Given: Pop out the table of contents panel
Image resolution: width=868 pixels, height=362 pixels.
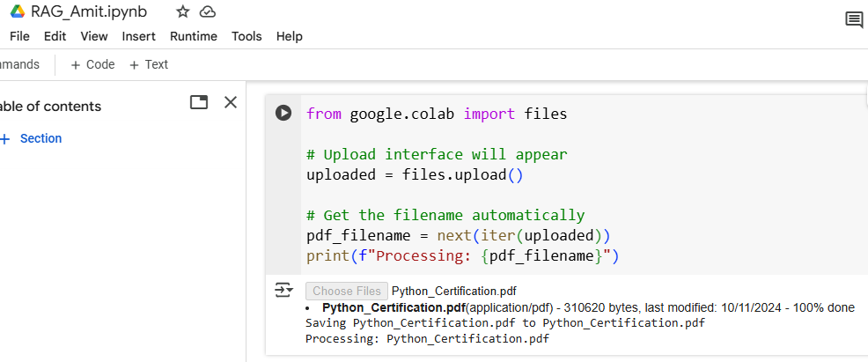Looking at the screenshot, I should 199,102.
